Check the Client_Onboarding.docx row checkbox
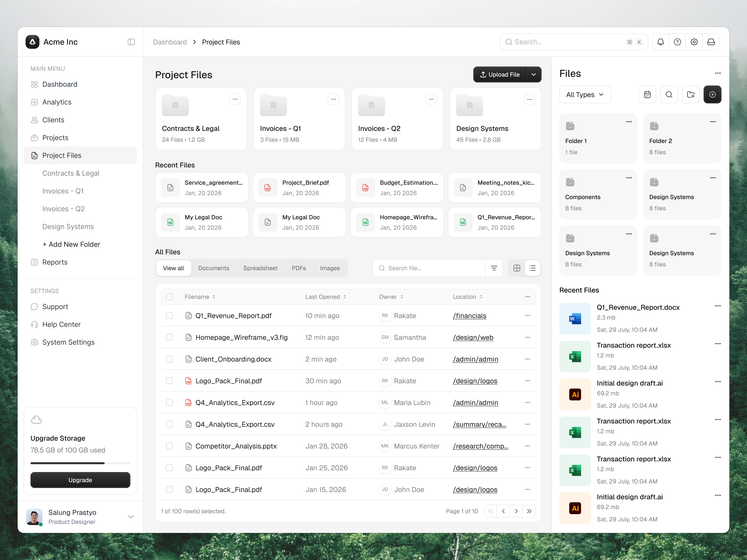Viewport: 747px width, 560px height. [169, 359]
